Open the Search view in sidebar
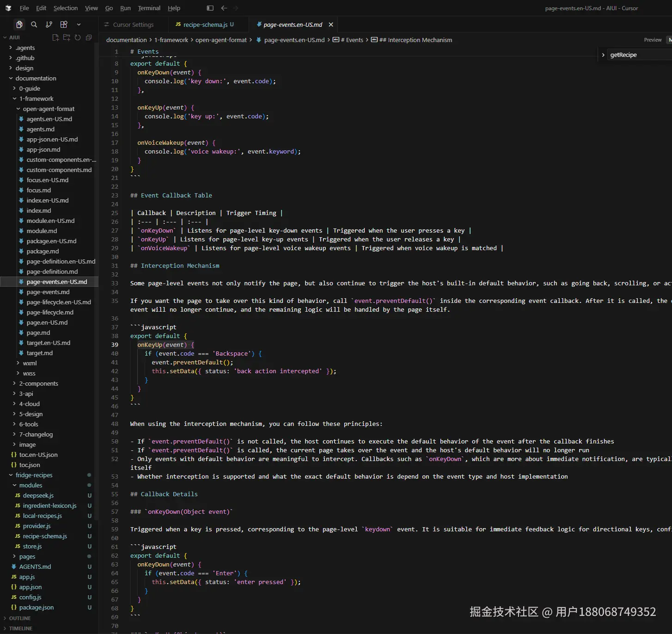The image size is (672, 634). coord(34,25)
